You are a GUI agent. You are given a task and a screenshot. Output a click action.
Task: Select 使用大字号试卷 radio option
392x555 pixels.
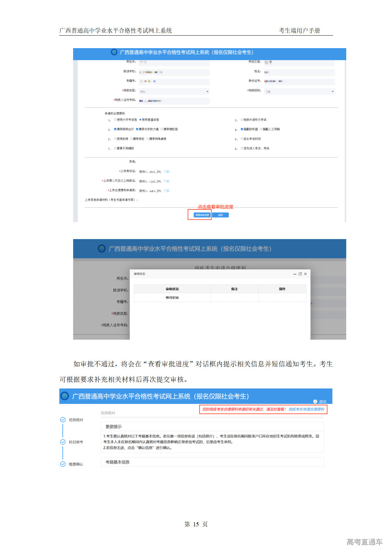tap(115, 120)
